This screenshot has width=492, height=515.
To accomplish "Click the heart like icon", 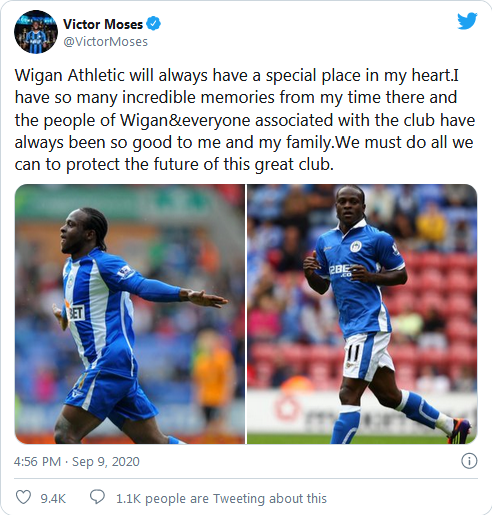I will point(24,497).
